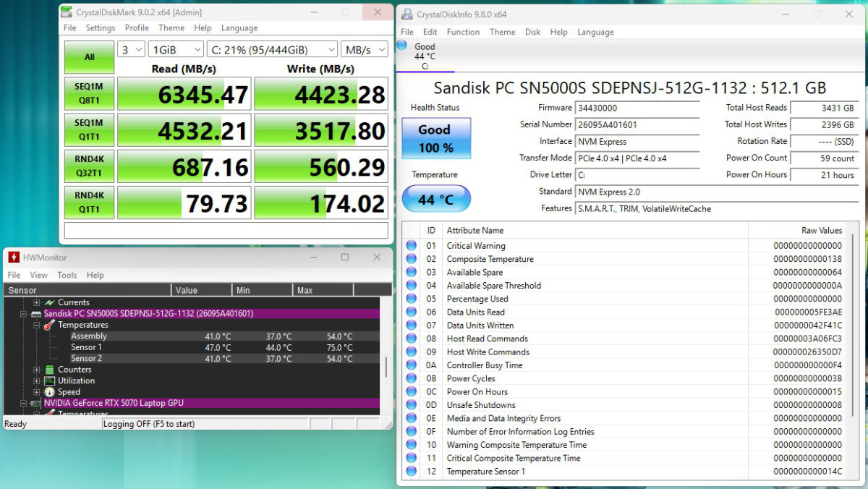Viewport: 868px width, 489px height.
Task: Collapse the Sandisk PC SN5000S tree node
Action: (x=24, y=314)
